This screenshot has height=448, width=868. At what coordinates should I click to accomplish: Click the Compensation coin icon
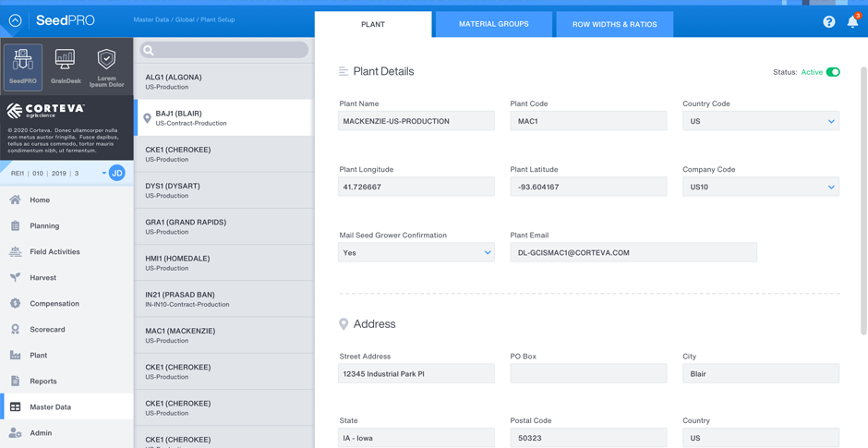click(15, 304)
